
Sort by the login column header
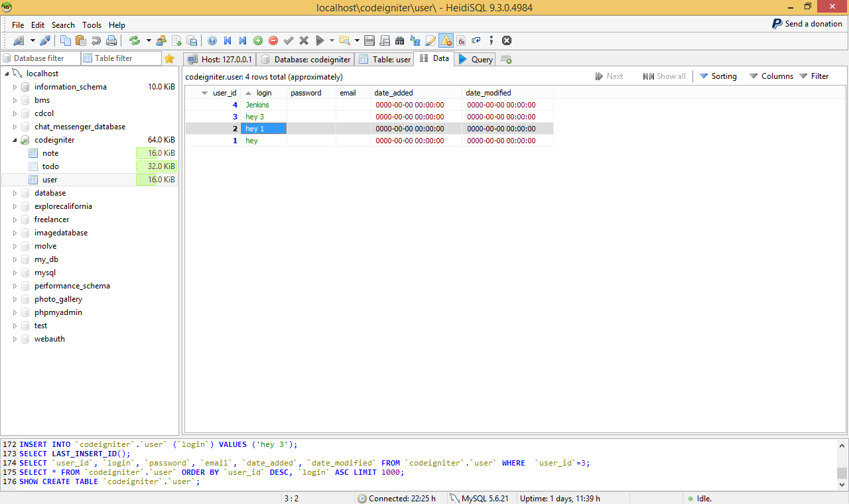coord(264,93)
